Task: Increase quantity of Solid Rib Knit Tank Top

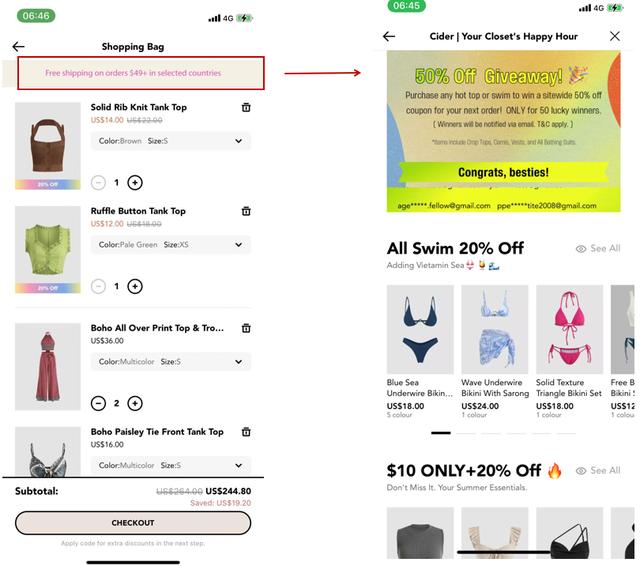Action: tap(135, 182)
